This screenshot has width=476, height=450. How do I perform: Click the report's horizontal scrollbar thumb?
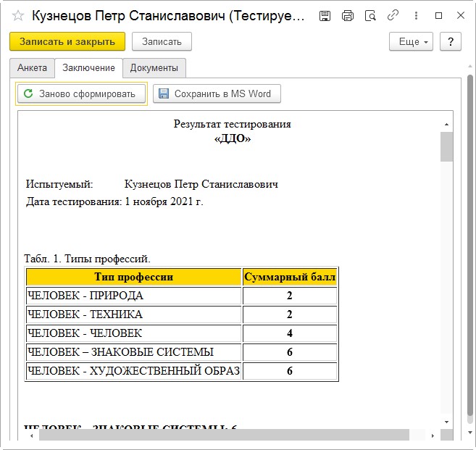click(x=224, y=435)
